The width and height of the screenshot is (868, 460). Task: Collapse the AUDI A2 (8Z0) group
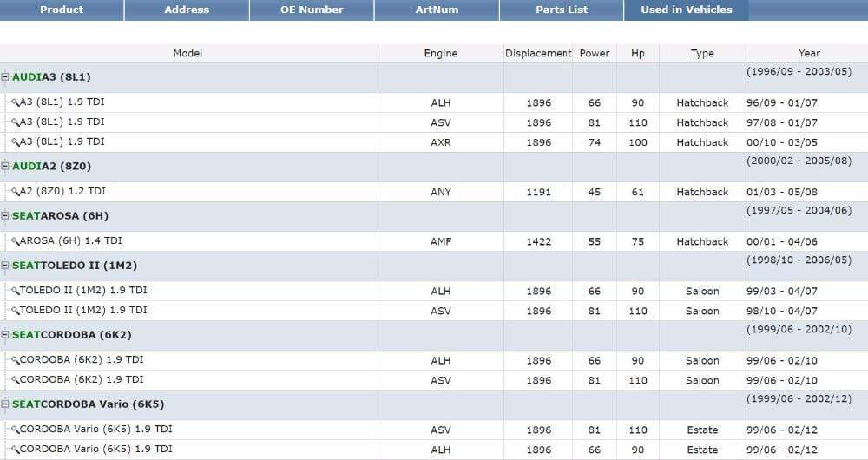pyautogui.click(x=5, y=166)
